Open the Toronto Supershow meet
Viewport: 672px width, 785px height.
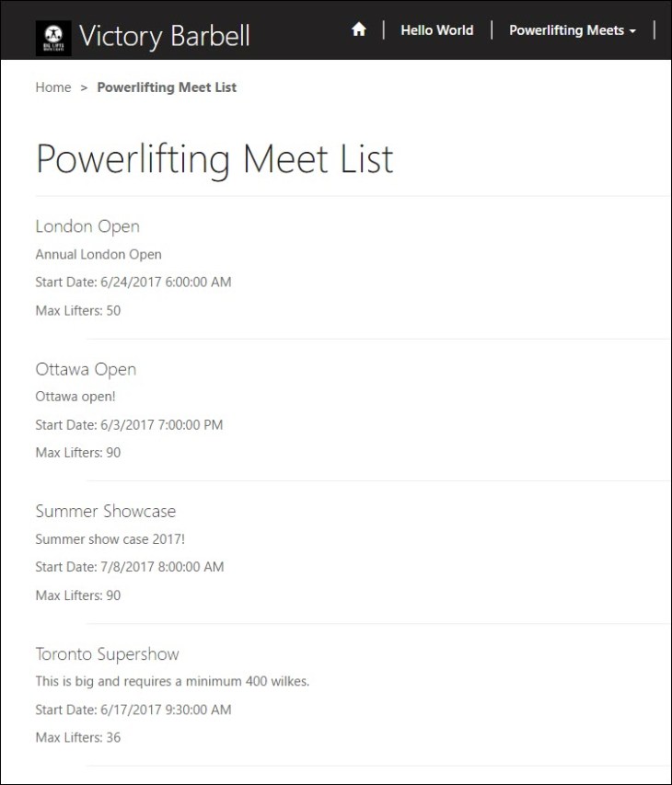[107, 653]
